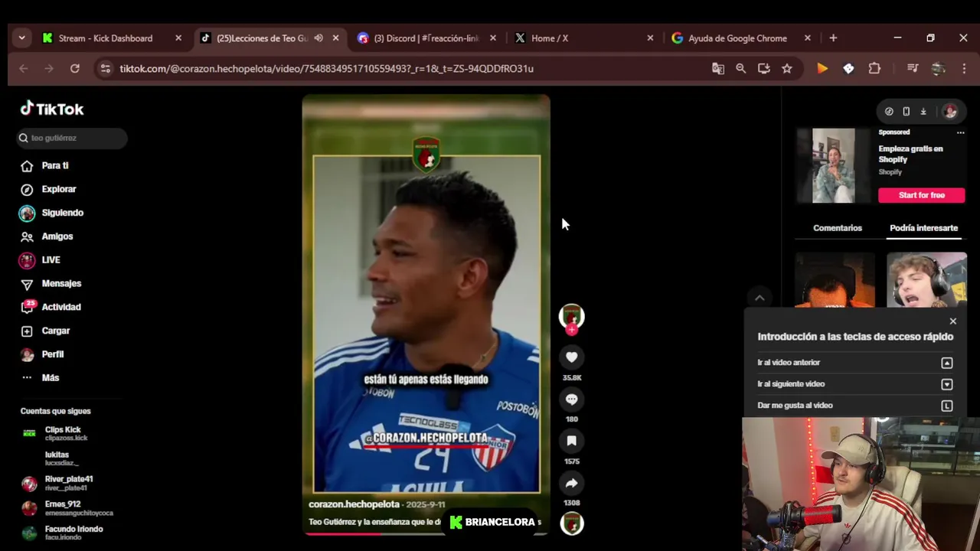
Task: Reload the page
Action: [74, 69]
